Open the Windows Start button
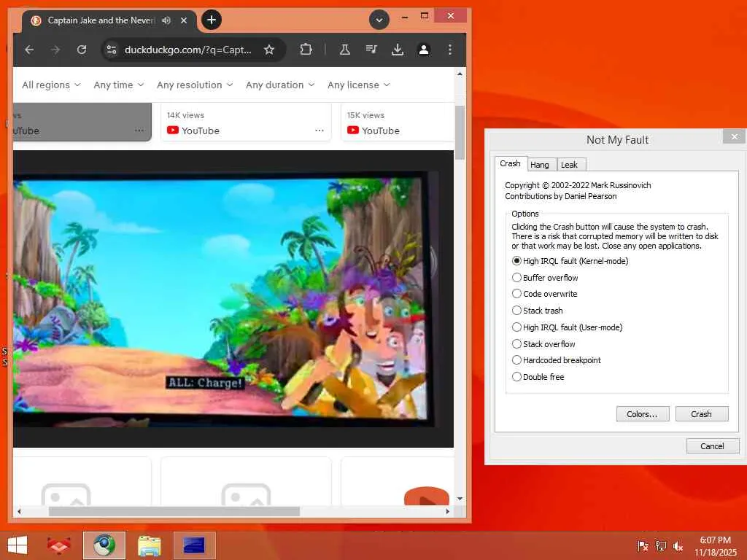 coord(18,545)
